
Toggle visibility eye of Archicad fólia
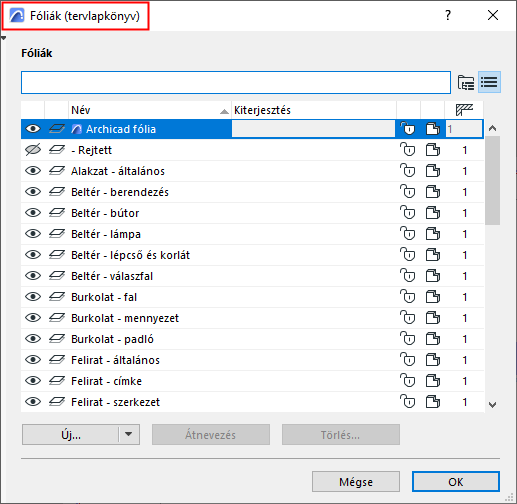coord(33,129)
